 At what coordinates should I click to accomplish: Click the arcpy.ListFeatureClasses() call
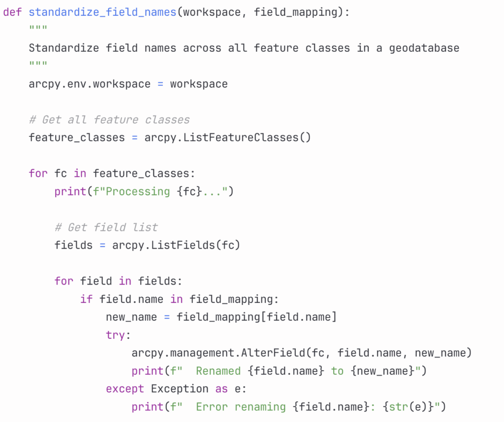(227, 138)
